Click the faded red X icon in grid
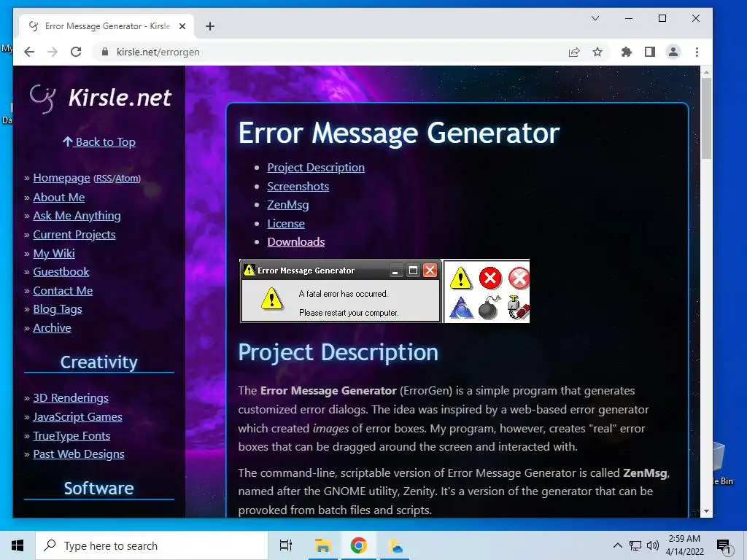The image size is (747, 560). click(x=519, y=278)
